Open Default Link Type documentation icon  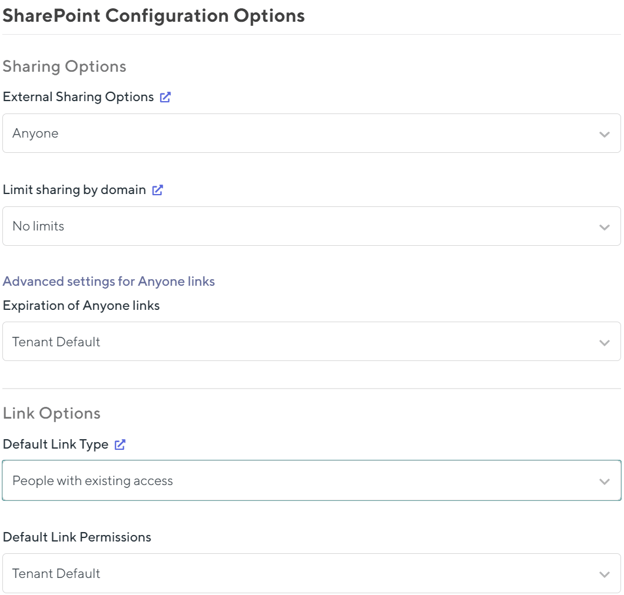pos(120,445)
